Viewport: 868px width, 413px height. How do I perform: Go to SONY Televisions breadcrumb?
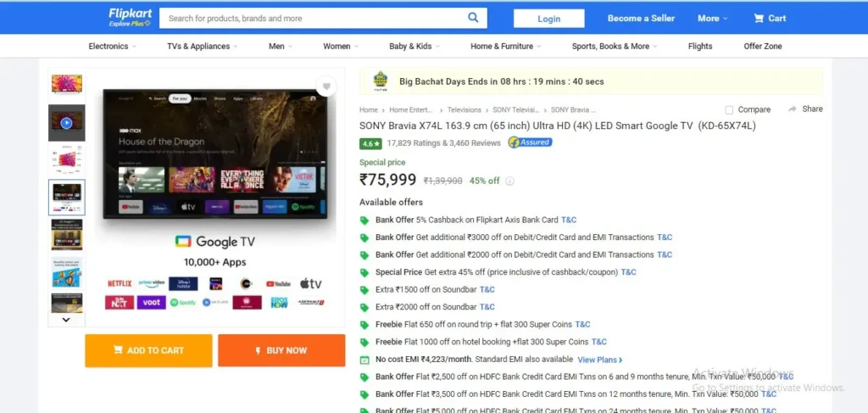tap(515, 109)
